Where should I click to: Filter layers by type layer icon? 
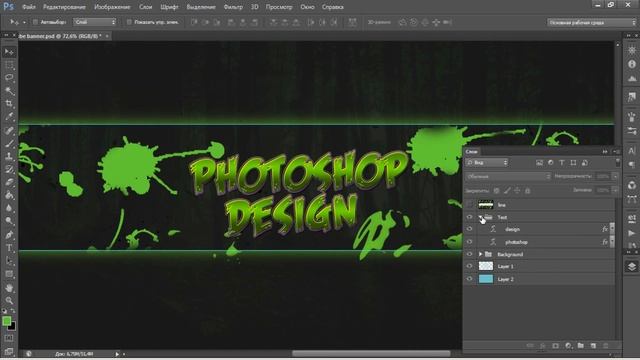pyautogui.click(x=562, y=162)
